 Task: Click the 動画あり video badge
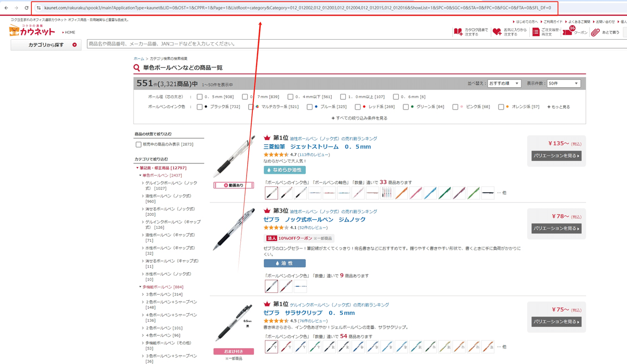[234, 185]
